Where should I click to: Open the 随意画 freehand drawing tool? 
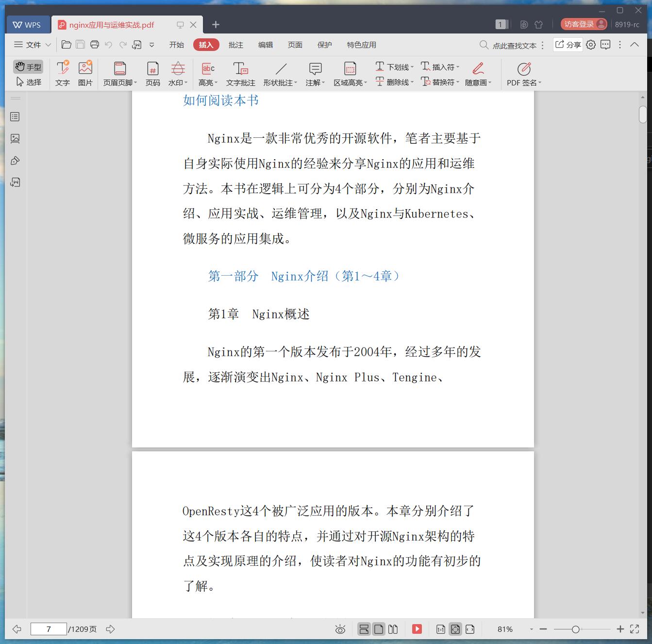tap(478, 74)
